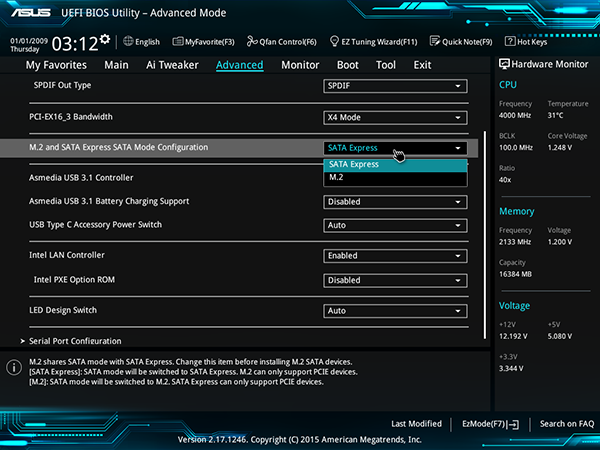Click the 4000 MHz CPU frequency value
This screenshot has height=450, width=600.
click(x=515, y=115)
